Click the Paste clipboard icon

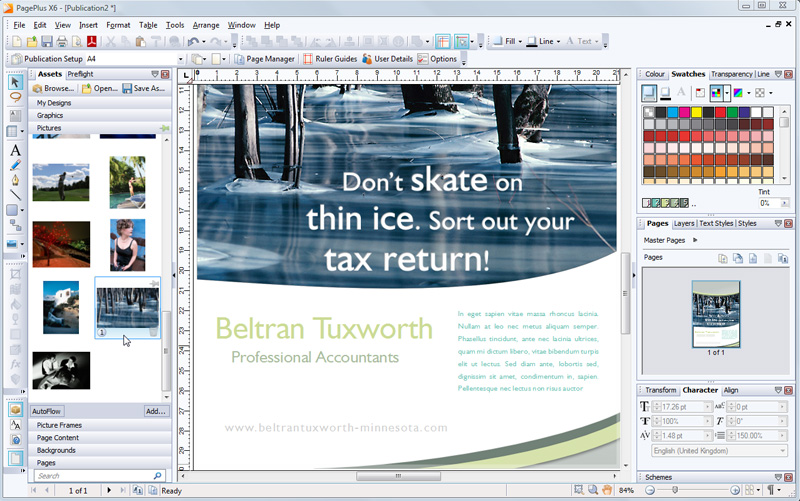141,42
